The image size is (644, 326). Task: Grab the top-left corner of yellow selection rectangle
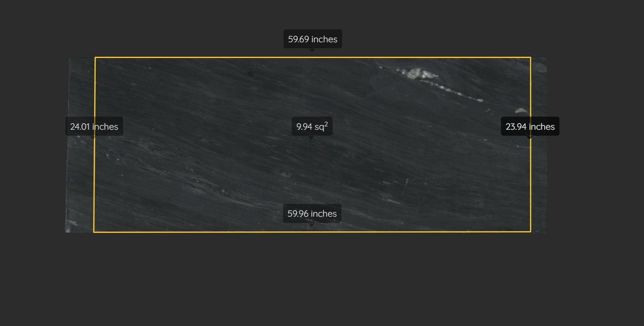click(x=95, y=58)
